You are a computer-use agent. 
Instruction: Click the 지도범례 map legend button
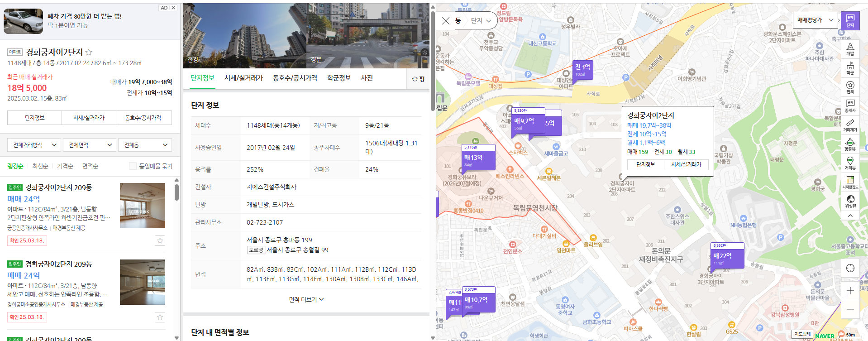click(802, 334)
